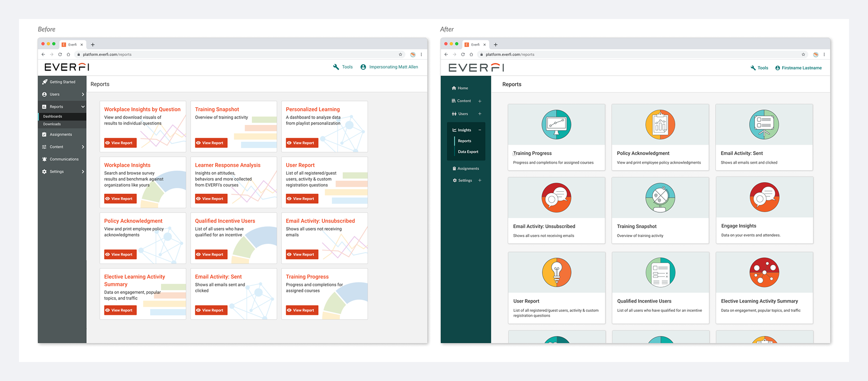View Report for Workplace Insights card
The image size is (868, 381).
[x=120, y=199]
